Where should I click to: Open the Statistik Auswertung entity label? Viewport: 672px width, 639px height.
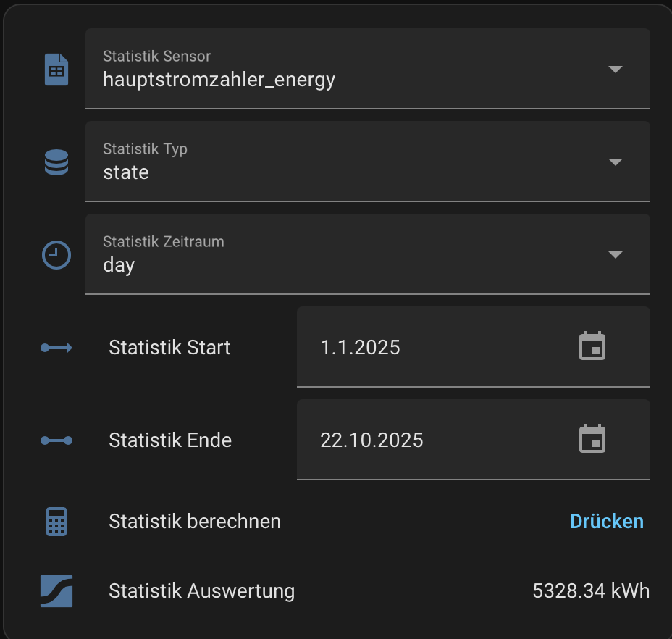tap(201, 591)
